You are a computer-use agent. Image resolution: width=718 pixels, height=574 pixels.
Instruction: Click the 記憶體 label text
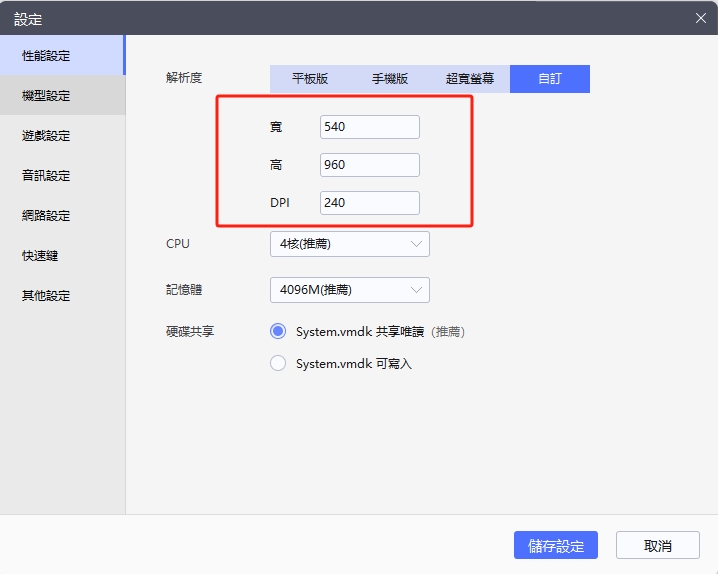pyautogui.click(x=184, y=290)
